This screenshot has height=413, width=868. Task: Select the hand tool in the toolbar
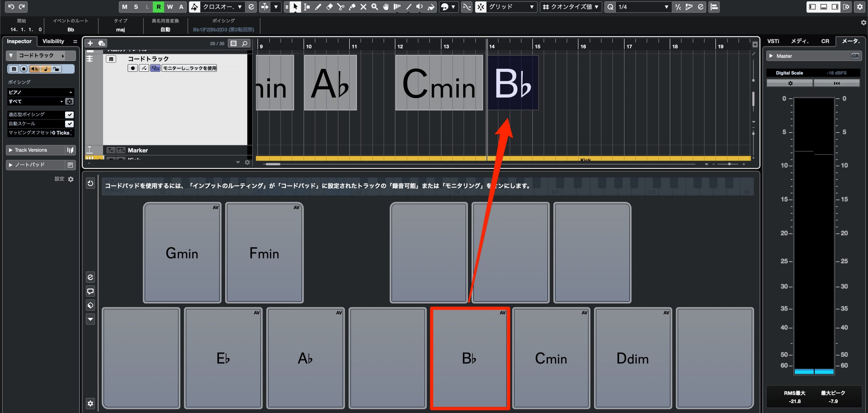point(386,7)
